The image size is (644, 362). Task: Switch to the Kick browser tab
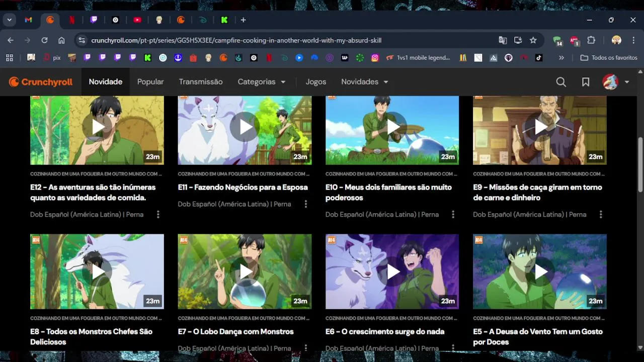(x=224, y=20)
